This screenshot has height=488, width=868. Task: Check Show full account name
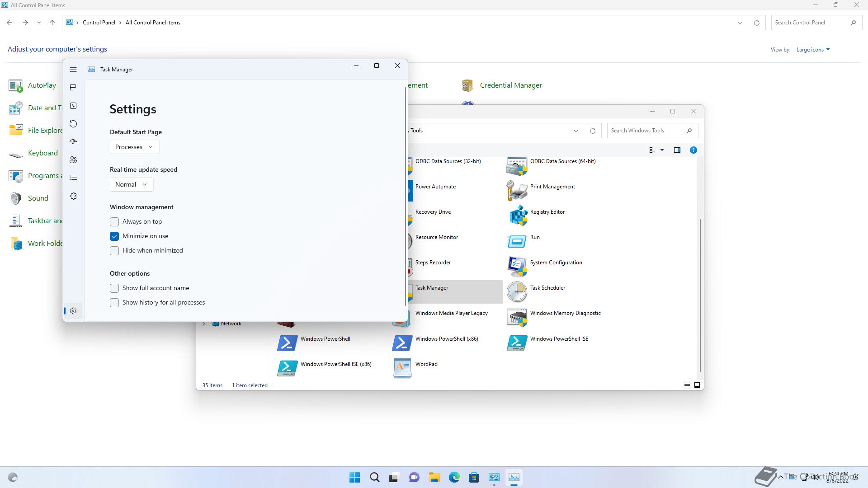[114, 288]
